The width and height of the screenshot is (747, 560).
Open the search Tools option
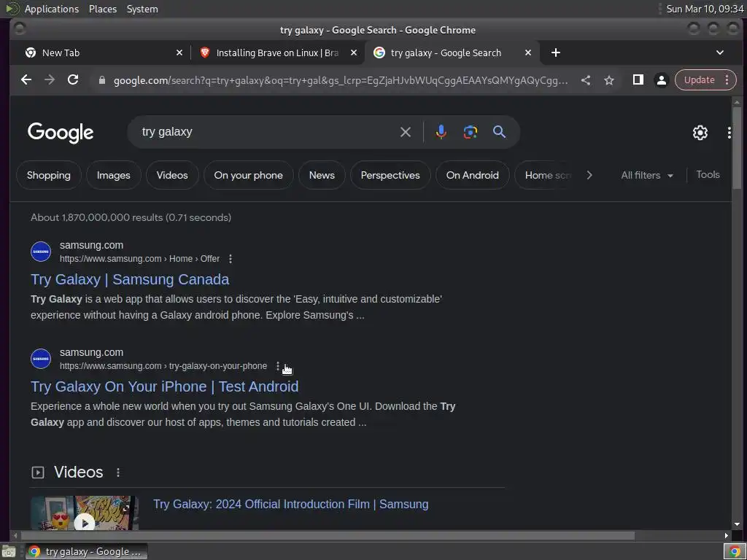coord(708,175)
